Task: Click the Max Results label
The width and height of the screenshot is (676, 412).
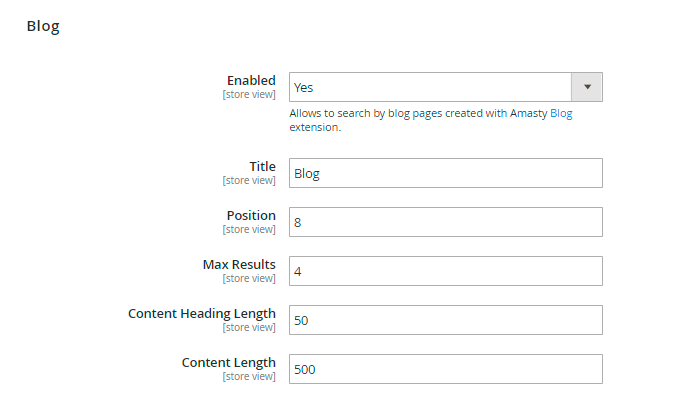Action: tap(239, 264)
